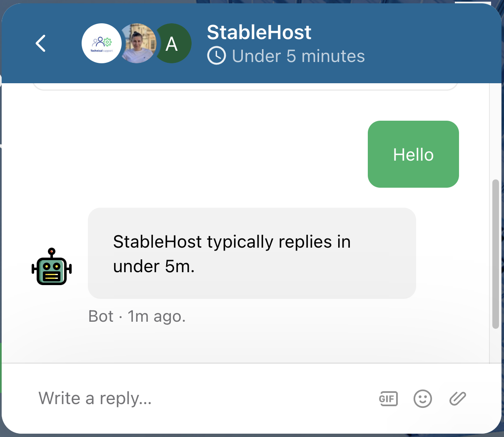Open the GIF picker icon
The height and width of the screenshot is (437, 504).
[x=388, y=398]
